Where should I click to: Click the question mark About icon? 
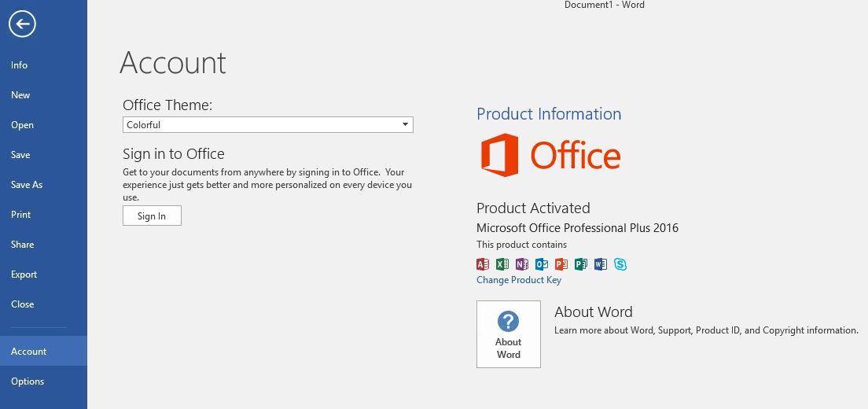[508, 321]
